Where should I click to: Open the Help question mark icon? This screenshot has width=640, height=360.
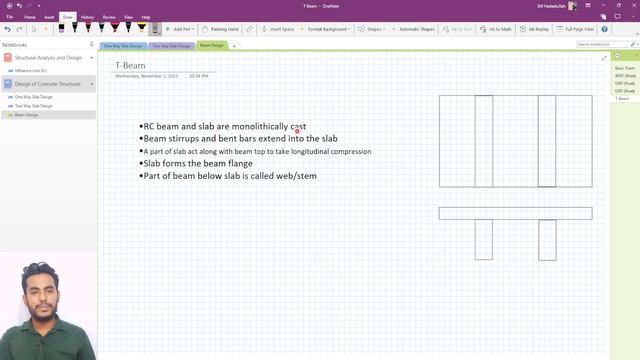[604, 29]
